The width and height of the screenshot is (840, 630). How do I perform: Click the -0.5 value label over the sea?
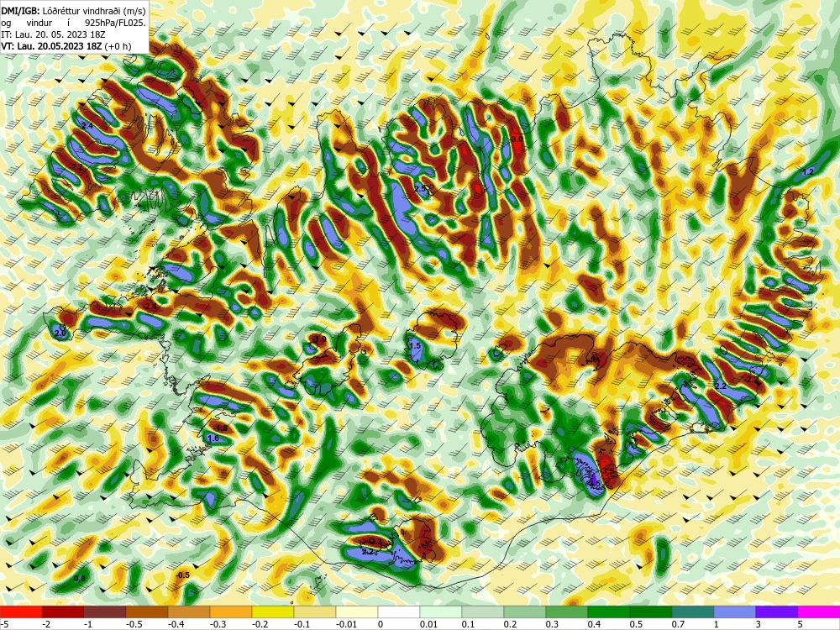pyautogui.click(x=182, y=575)
